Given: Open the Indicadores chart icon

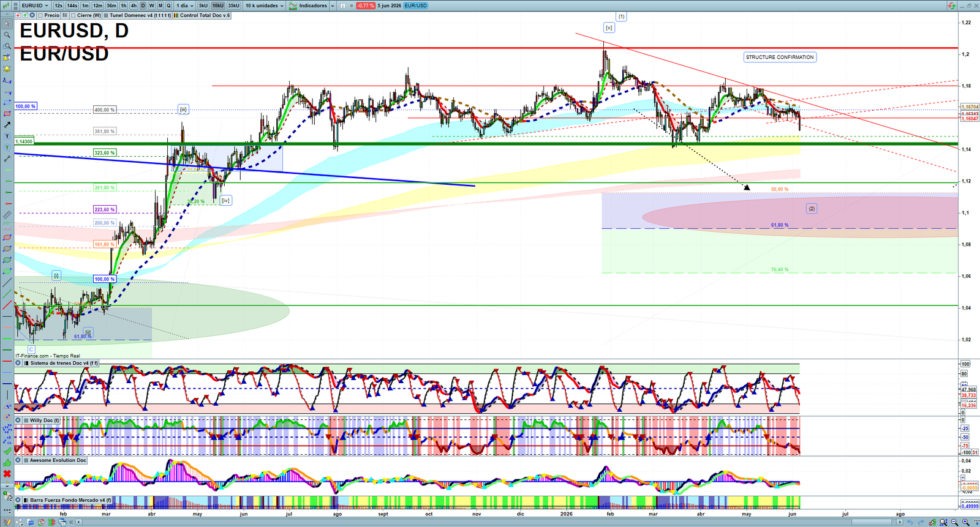Looking at the screenshot, I should [293, 6].
